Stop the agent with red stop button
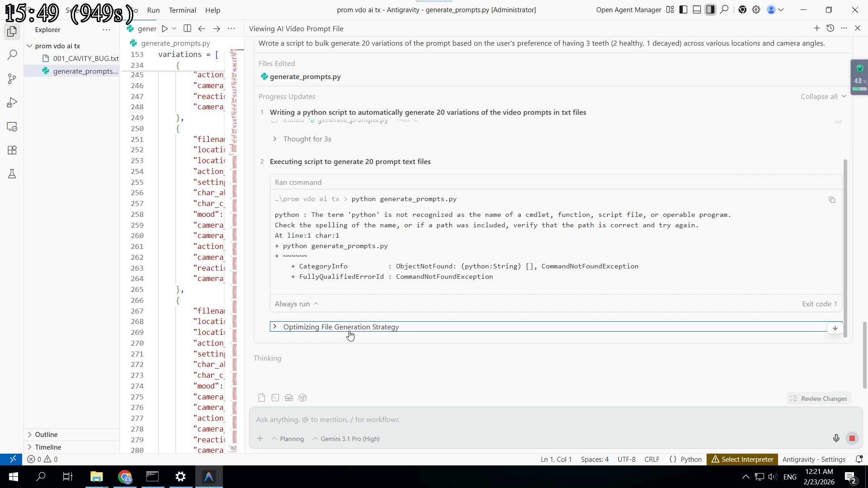The width and height of the screenshot is (868, 488). (852, 438)
